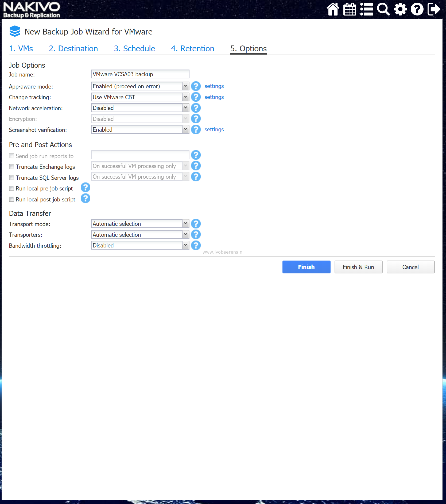Open Change tracking settings link
This screenshot has width=446, height=504.
pyautogui.click(x=214, y=97)
